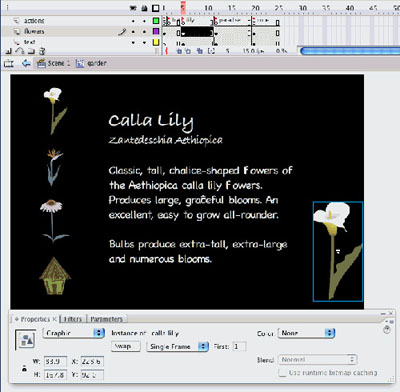The width and height of the screenshot is (400, 392).
Task: Open the Single Frame options dropdown
Action: [178, 346]
